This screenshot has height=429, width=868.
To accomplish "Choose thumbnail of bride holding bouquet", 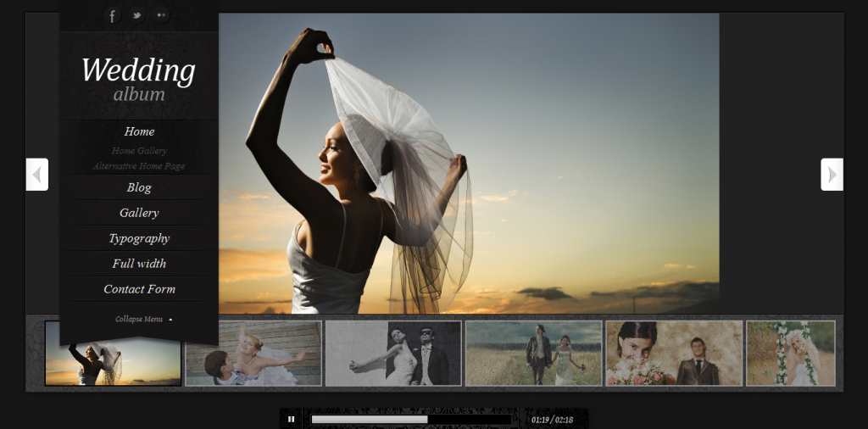I will [673, 353].
